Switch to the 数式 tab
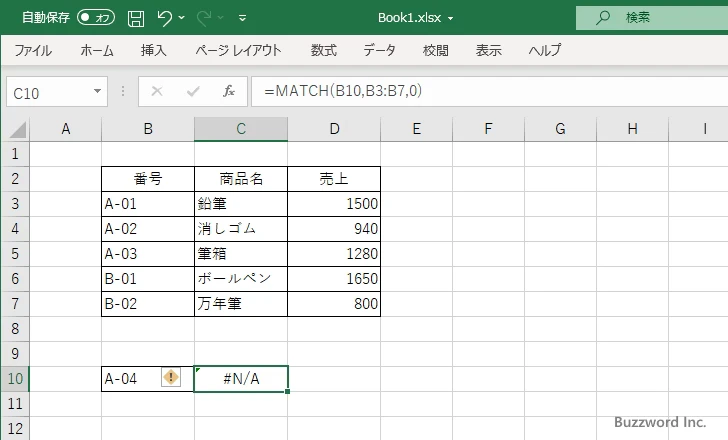The width and height of the screenshot is (728, 440). (x=324, y=50)
